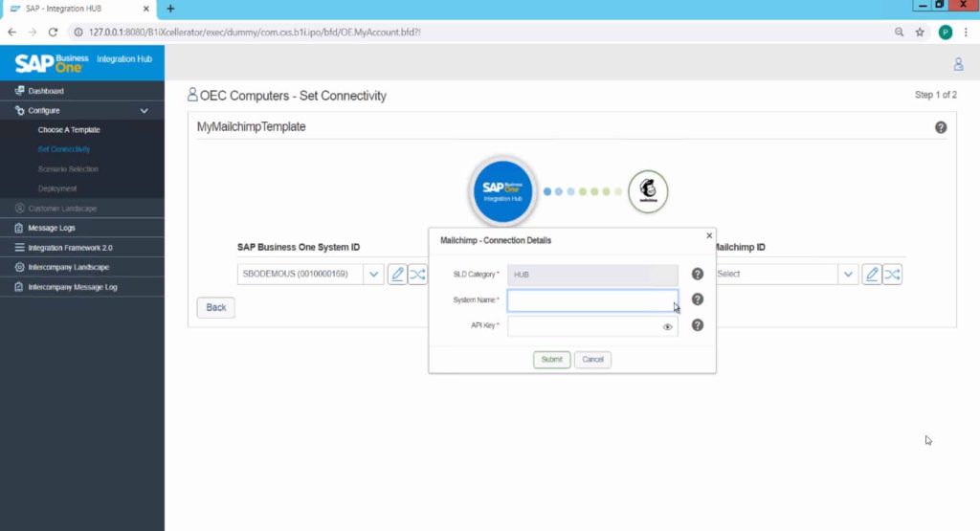Click the browser zoom magnifier icon
Screen dimensions: 980x531
click(900, 32)
